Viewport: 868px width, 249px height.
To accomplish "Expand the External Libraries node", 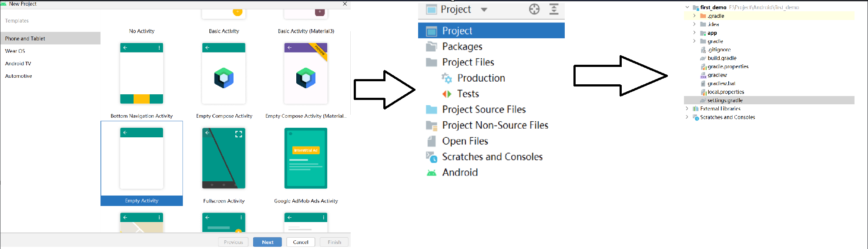I will (x=687, y=109).
